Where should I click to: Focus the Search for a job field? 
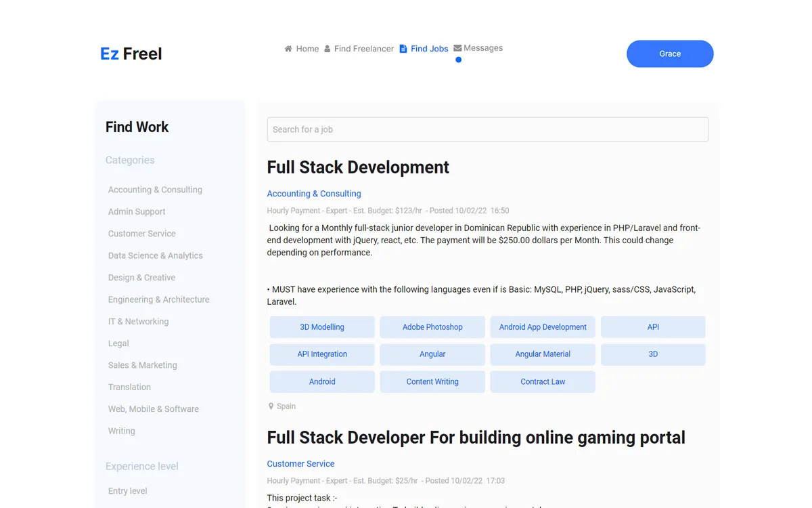pos(488,129)
